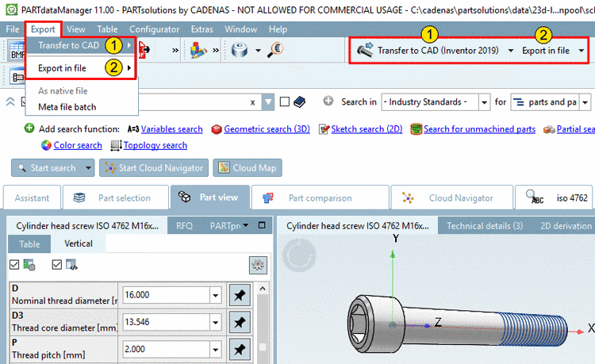Viewport: 595px width, 364px height.
Task: Open the Geometric search (3D) link
Action: click(x=267, y=129)
